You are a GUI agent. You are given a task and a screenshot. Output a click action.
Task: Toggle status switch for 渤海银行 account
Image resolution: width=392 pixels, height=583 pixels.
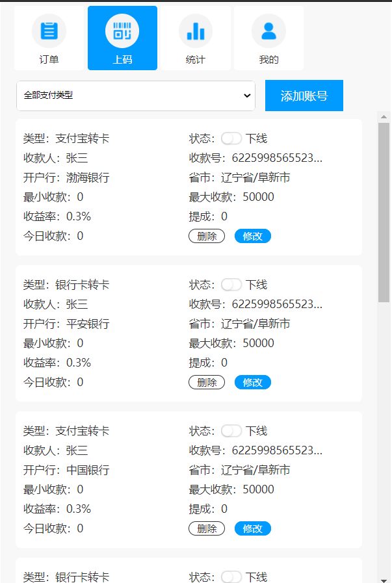point(231,138)
